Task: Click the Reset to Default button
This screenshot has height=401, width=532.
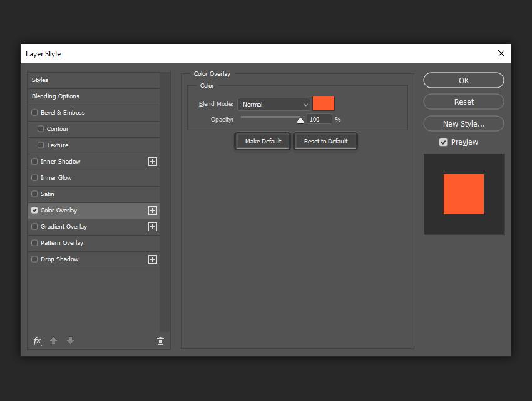Action: pos(325,141)
